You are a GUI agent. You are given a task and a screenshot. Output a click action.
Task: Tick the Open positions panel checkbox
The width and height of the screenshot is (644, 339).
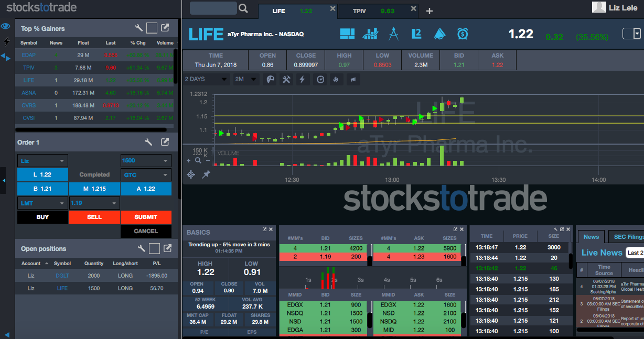154,248
